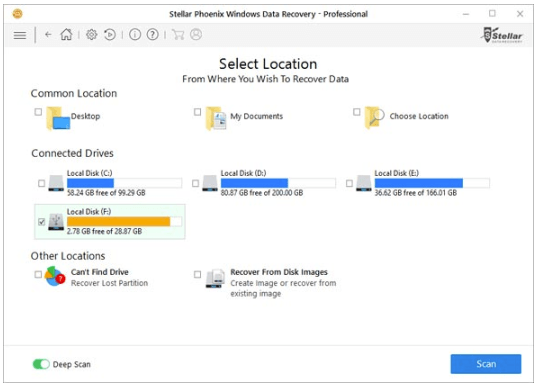Screen dimensions: 536x386
Task: Open the help question mark icon
Action: [x=152, y=35]
